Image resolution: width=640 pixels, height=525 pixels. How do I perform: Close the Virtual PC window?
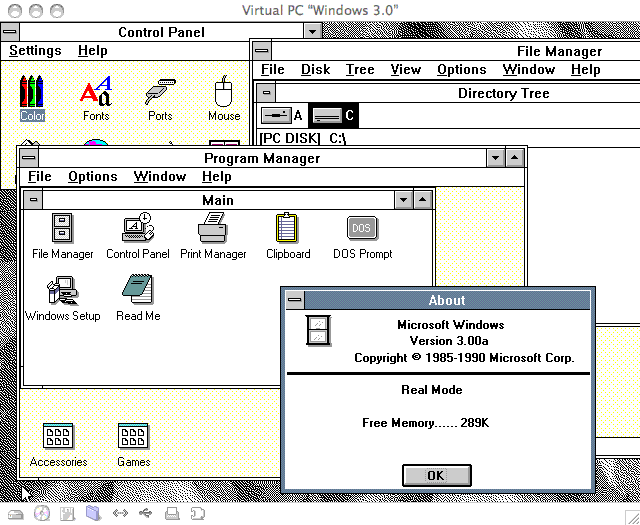[x=15, y=11]
